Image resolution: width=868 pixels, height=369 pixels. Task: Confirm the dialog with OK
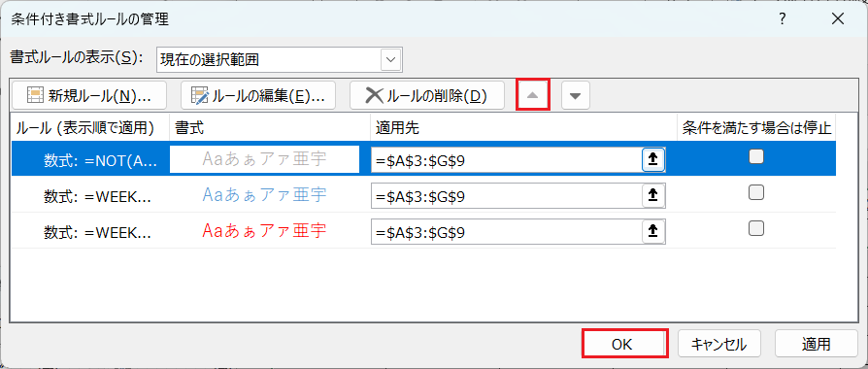pos(625,344)
